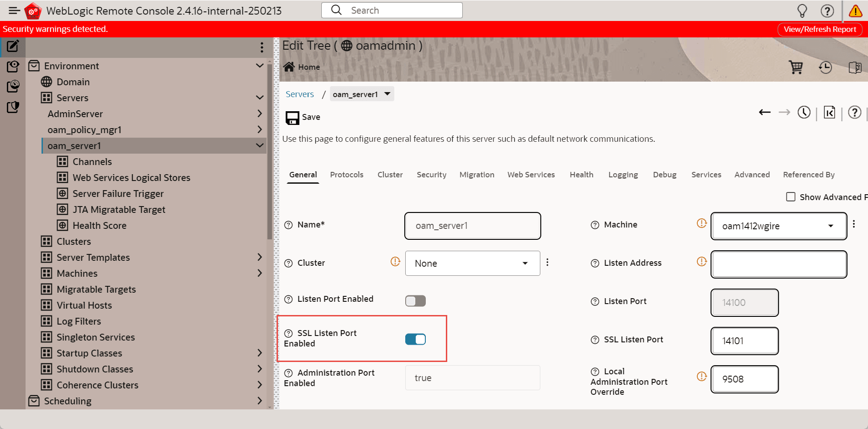The height and width of the screenshot is (429, 868).
Task: Click the SSL Listen Port input
Action: 744,341
